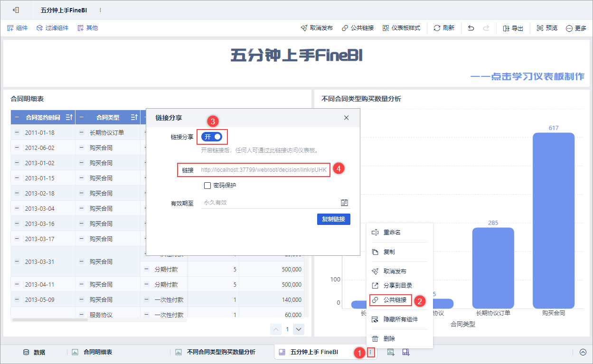
Task: Collapse the 长期协议订单 type cell
Action: tap(82, 132)
